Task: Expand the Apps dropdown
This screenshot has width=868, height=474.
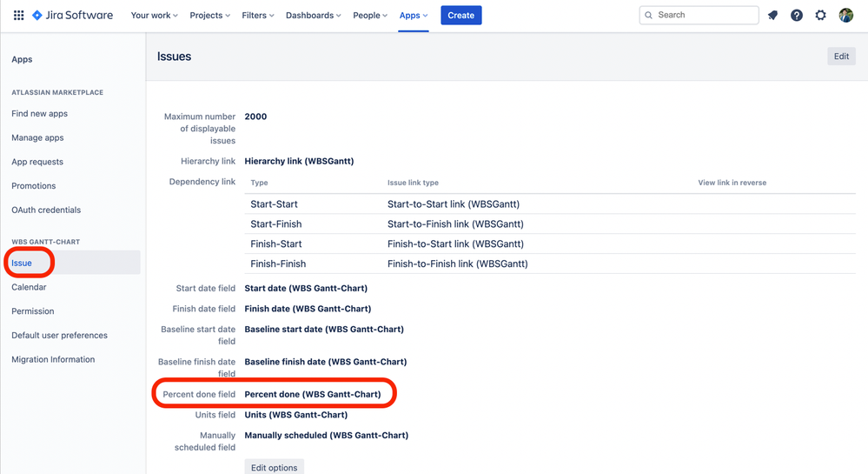Action: click(x=414, y=16)
